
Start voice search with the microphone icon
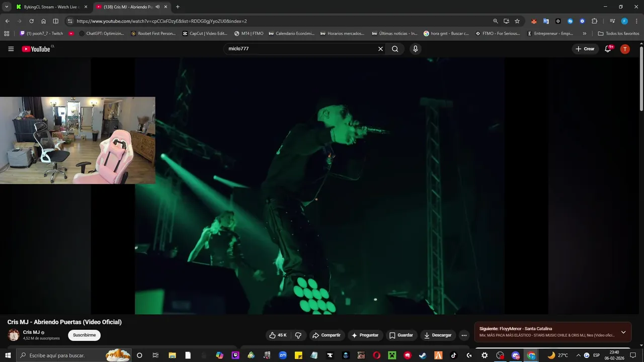[415, 49]
